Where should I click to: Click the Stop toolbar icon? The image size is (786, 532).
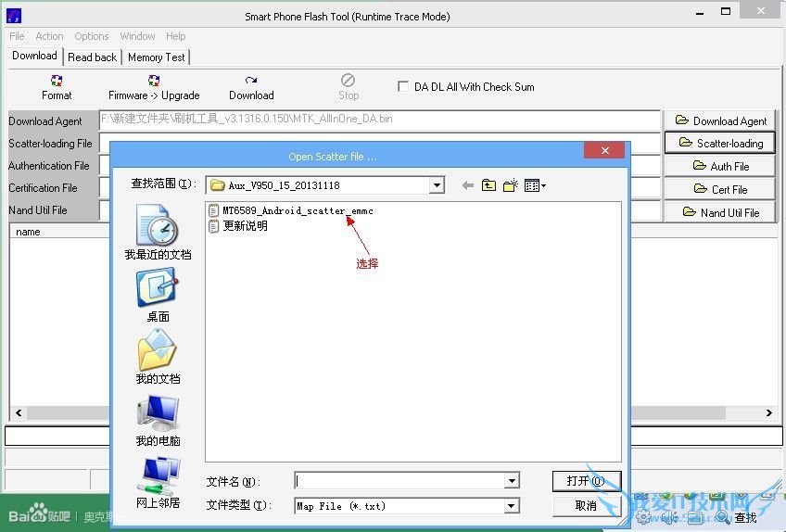[348, 81]
